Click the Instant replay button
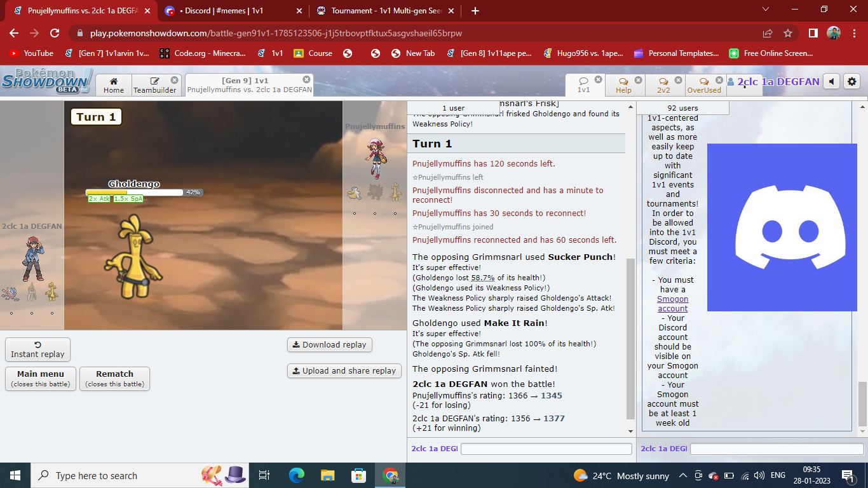This screenshot has width=868, height=488. pos(37,349)
